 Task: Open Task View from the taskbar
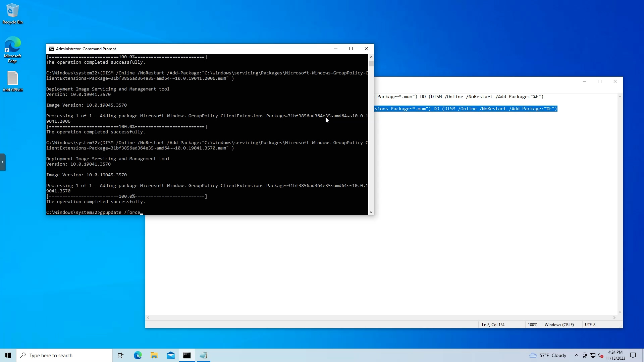tap(120, 355)
